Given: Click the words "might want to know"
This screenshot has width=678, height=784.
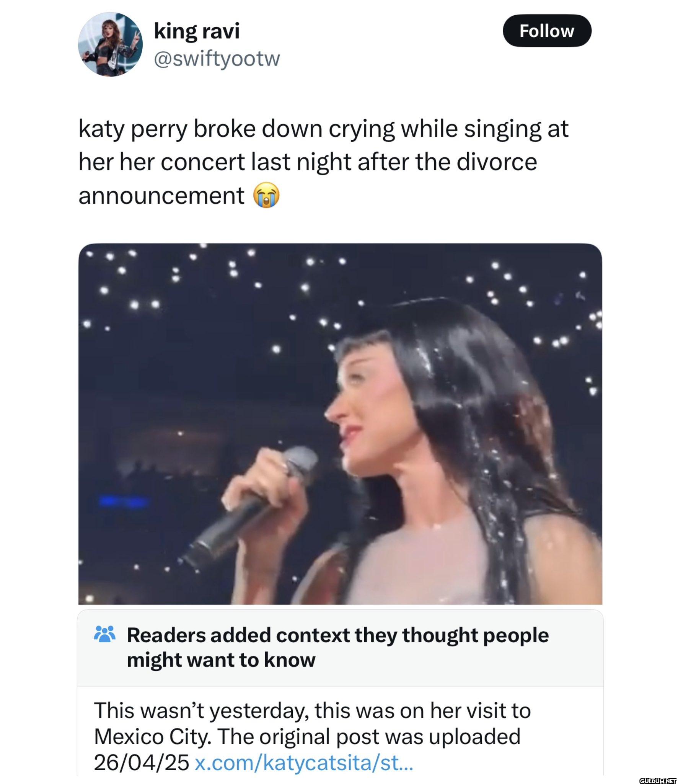Looking at the screenshot, I should 221,660.
